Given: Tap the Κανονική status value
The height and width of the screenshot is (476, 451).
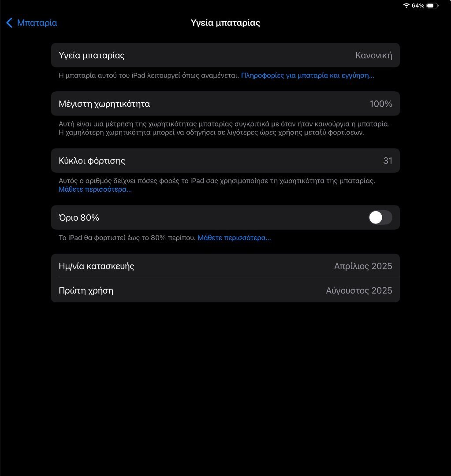Looking at the screenshot, I should click(373, 55).
